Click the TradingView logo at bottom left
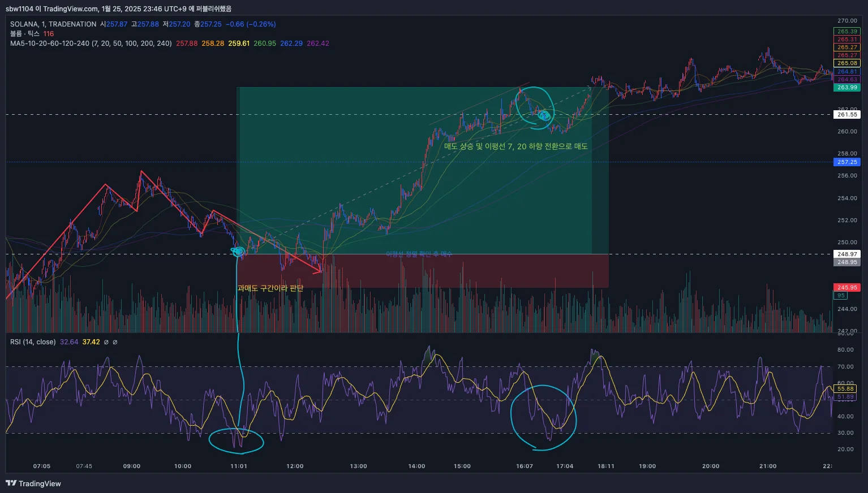The width and height of the screenshot is (868, 493). tap(33, 483)
